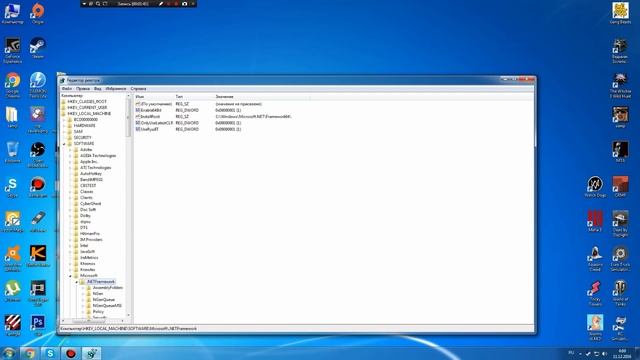Expand the NGenQueue key arrow
The width and height of the screenshot is (640, 360).
tap(83, 300)
